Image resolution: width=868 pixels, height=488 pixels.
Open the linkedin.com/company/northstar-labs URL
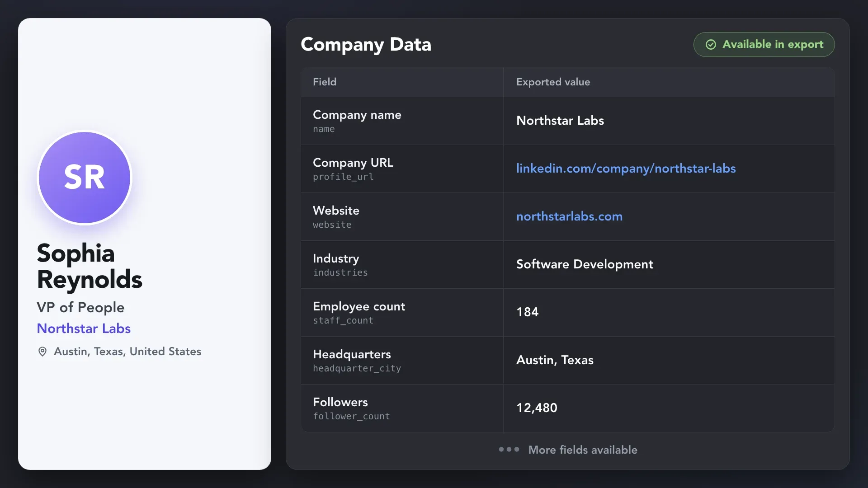point(626,169)
